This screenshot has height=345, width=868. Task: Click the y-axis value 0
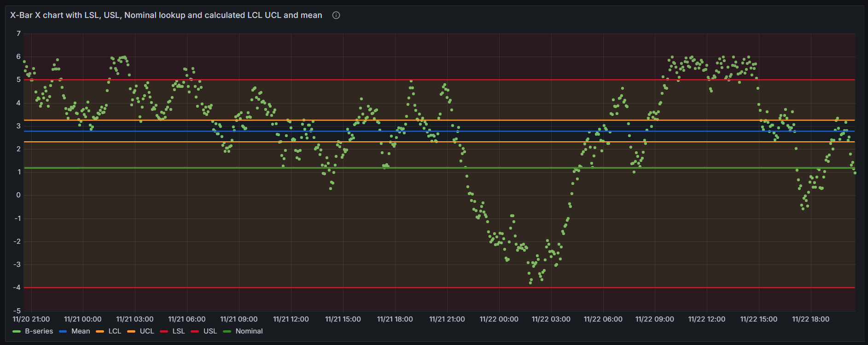point(18,195)
